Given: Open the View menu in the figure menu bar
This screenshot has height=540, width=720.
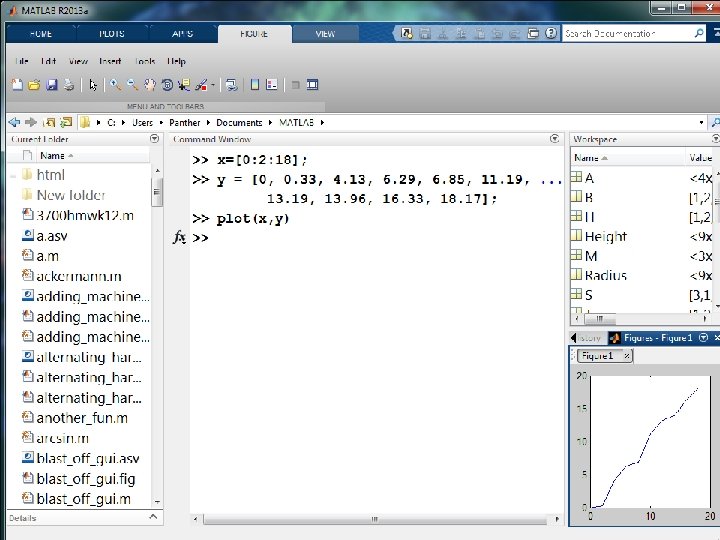Looking at the screenshot, I should (78, 61).
